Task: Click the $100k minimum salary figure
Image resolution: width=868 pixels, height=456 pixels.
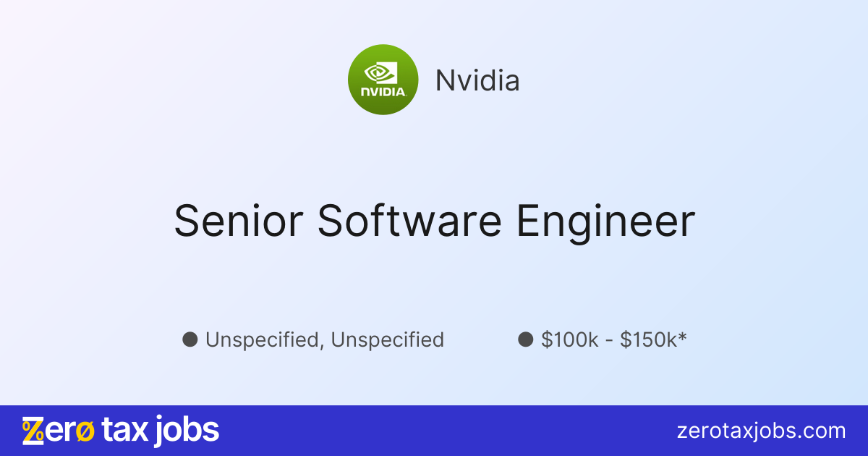Action: (570, 339)
